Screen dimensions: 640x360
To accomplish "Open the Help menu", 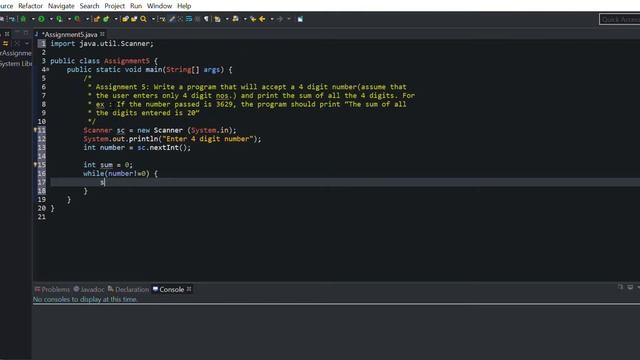I will click(184, 6).
